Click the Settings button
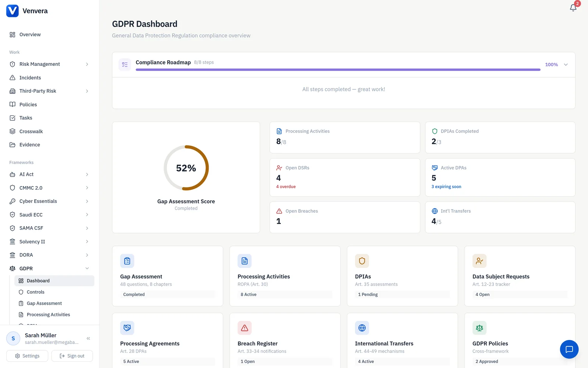Screen dimensions: 588x368 pos(27,356)
